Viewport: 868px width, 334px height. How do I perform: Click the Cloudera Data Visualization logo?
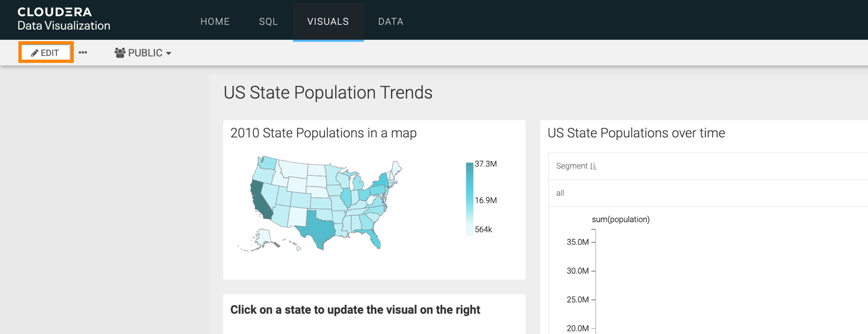[x=63, y=19]
